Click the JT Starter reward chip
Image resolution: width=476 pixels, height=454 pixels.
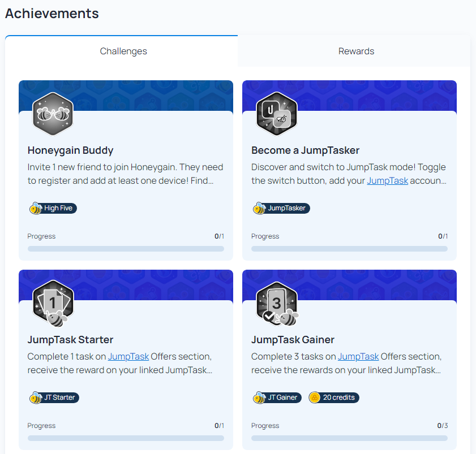[x=54, y=397]
